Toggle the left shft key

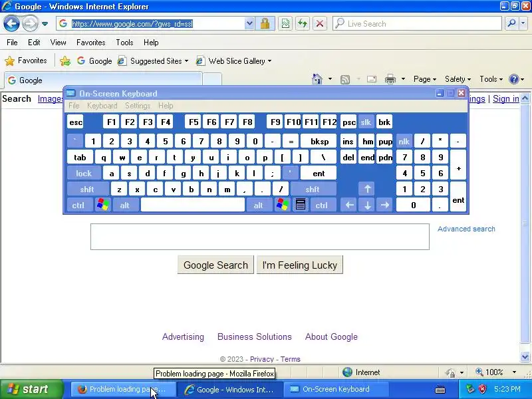pos(87,189)
